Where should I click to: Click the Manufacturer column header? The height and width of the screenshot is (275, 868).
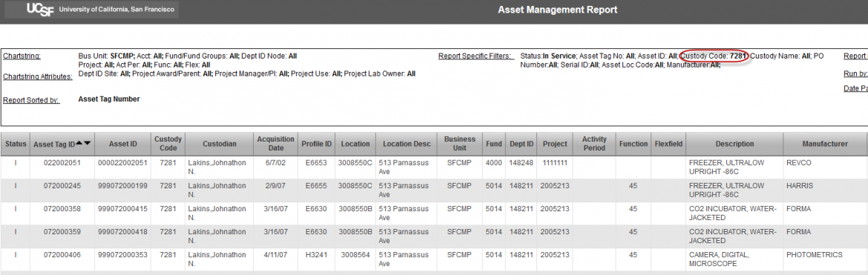[x=825, y=144]
